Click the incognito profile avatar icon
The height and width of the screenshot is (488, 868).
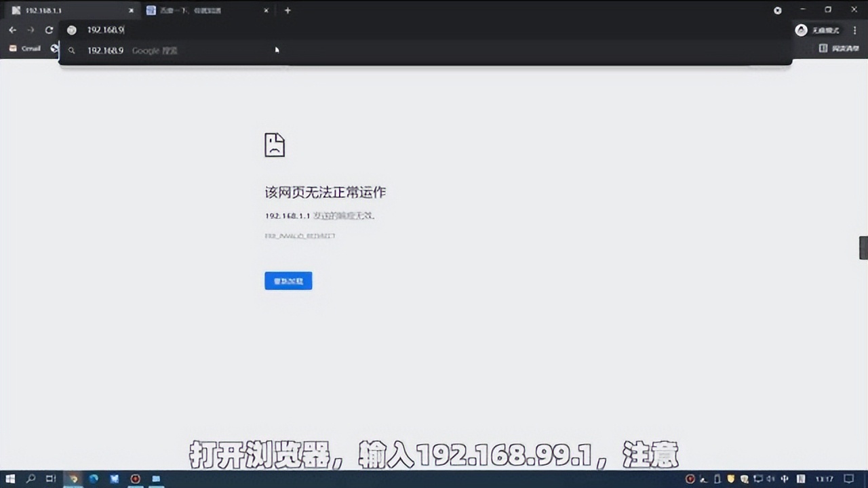[801, 30]
